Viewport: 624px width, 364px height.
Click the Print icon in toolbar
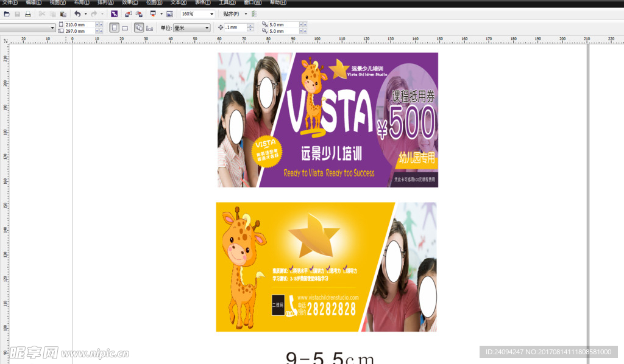point(27,13)
